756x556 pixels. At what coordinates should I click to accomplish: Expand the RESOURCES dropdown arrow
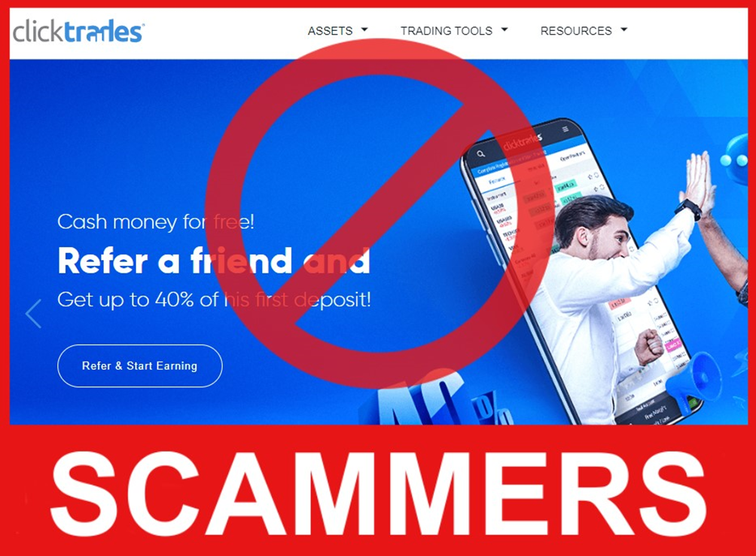pos(624,30)
